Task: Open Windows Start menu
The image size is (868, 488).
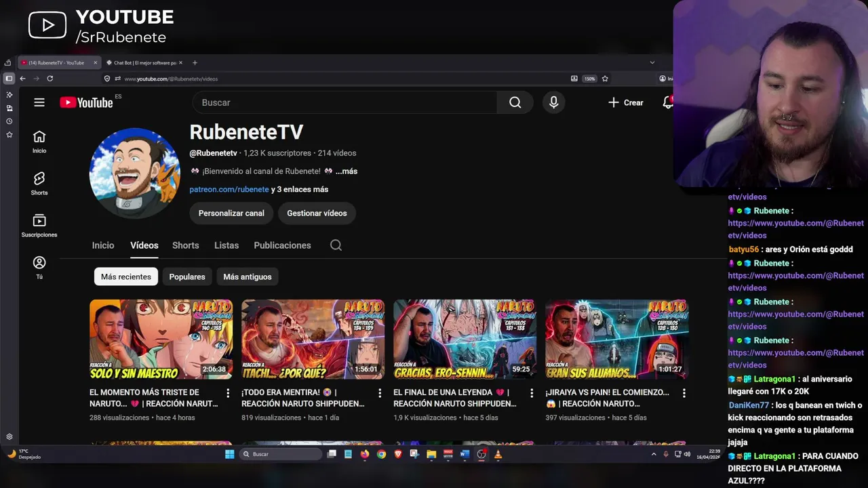Action: pos(230,454)
